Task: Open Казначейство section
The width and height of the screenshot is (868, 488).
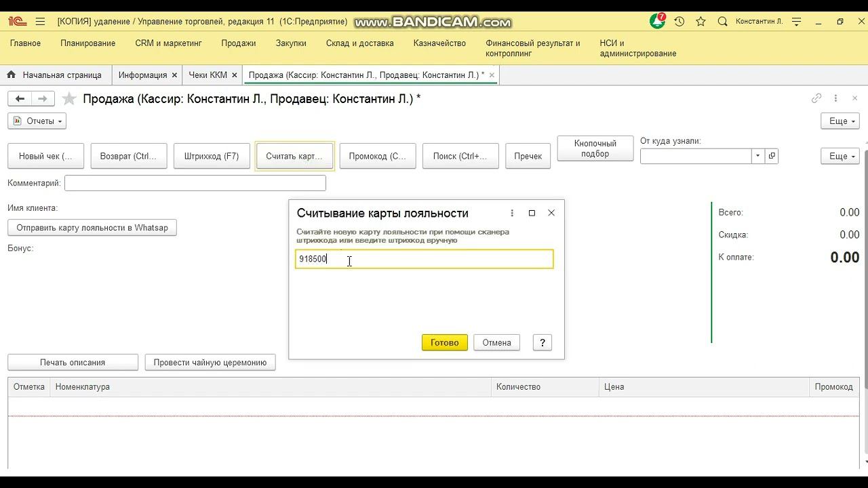Action: [x=439, y=43]
